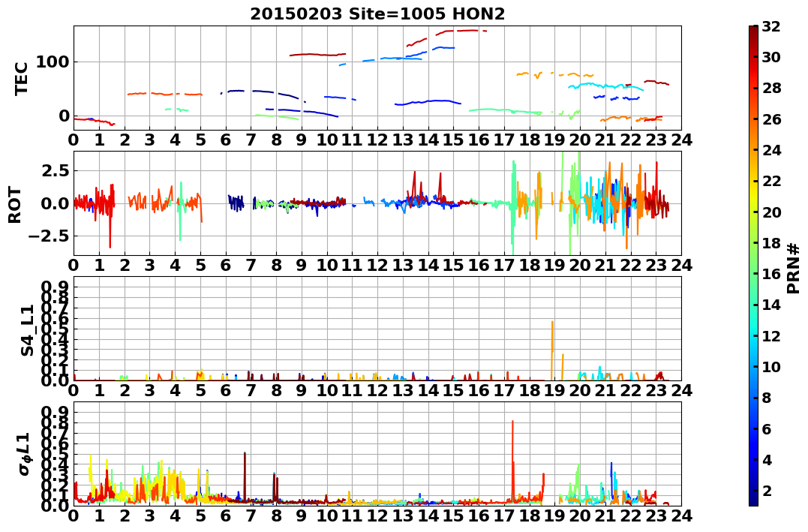Screen dimensions: 808x532
Task: Click the 0 y-tick on the TEC axis
Action: (64, 116)
